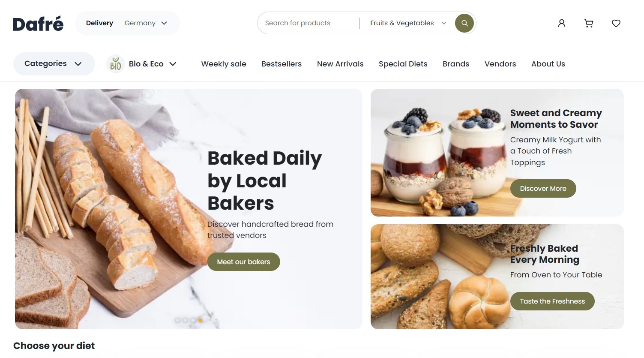Viewport: 644px width, 358px height.
Task: Select the active yellow carousel dot
Action: pos(200,320)
